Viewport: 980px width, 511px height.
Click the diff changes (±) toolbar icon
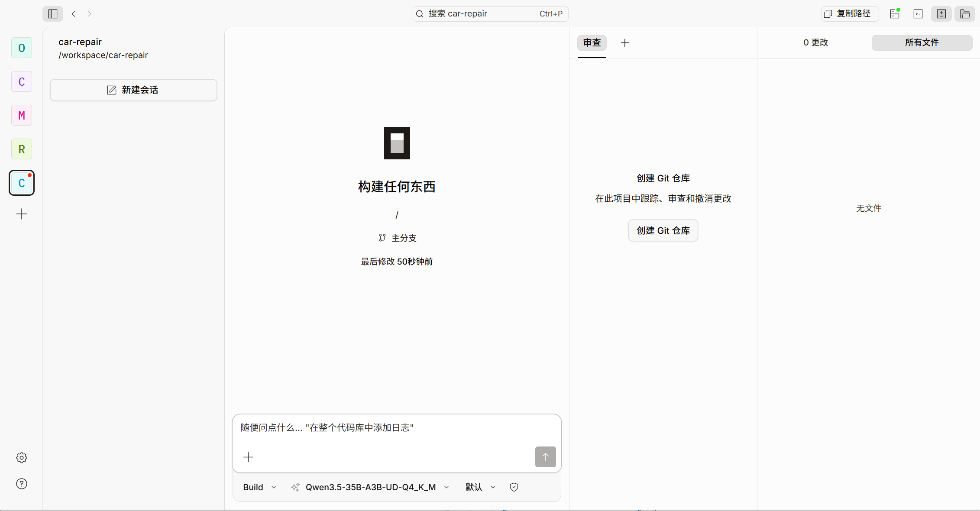pos(941,13)
